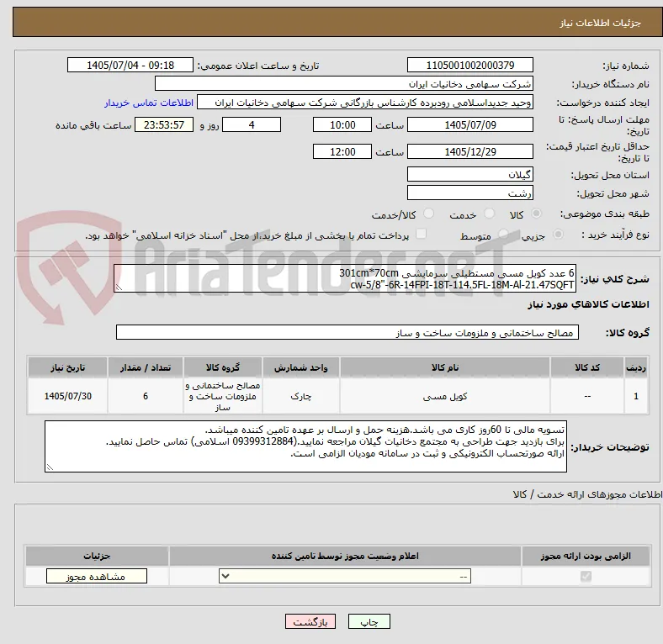The height and width of the screenshot is (644, 663).
Task: Click the resize handle of description textbox
Action: click(119, 288)
